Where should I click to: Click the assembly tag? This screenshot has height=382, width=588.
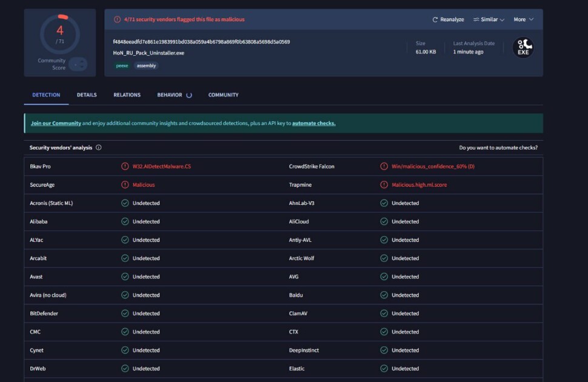pyautogui.click(x=146, y=65)
